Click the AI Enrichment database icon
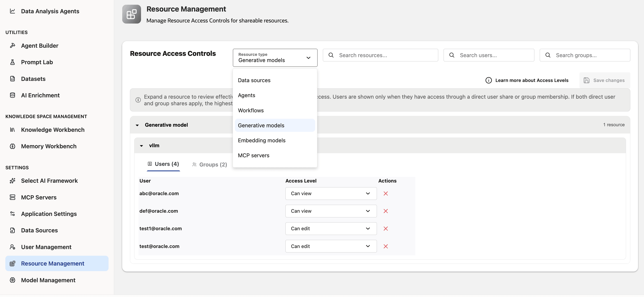Screen dimensions: 644x297 (13, 95)
